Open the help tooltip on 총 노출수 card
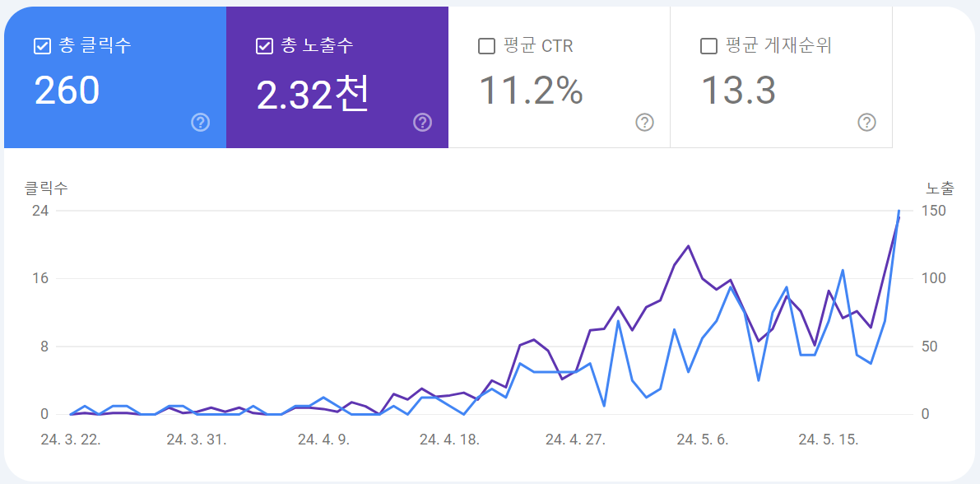This screenshot has width=980, height=484. pyautogui.click(x=421, y=123)
